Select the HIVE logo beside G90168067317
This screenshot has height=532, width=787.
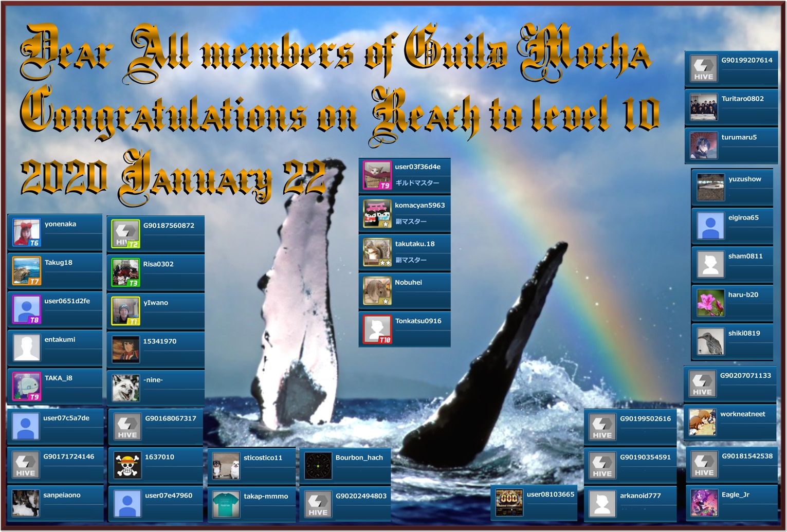tap(127, 427)
